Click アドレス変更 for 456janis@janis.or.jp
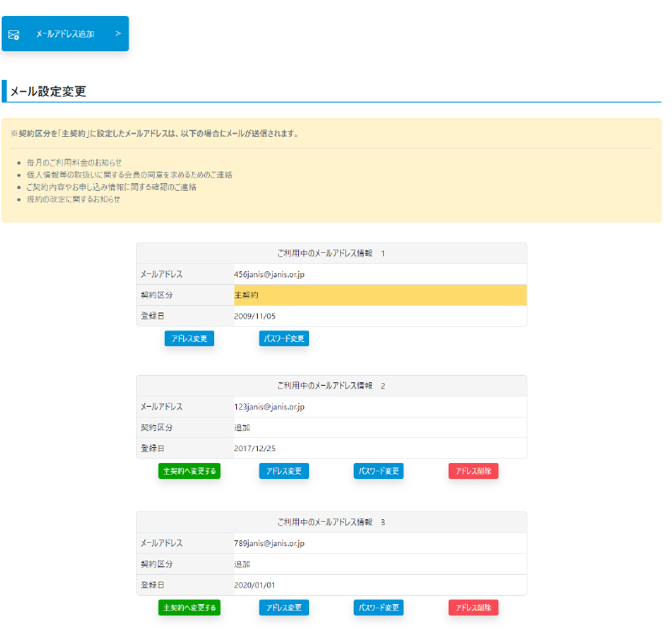This screenshot has height=642, width=672. (x=189, y=339)
